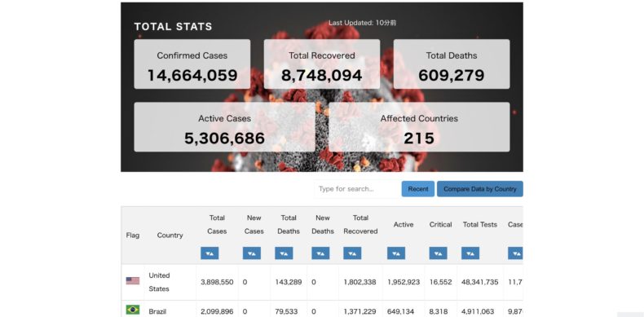The image size is (644, 317).
Task: Click Brazil total deaths 79,533
Action: pyautogui.click(x=287, y=311)
